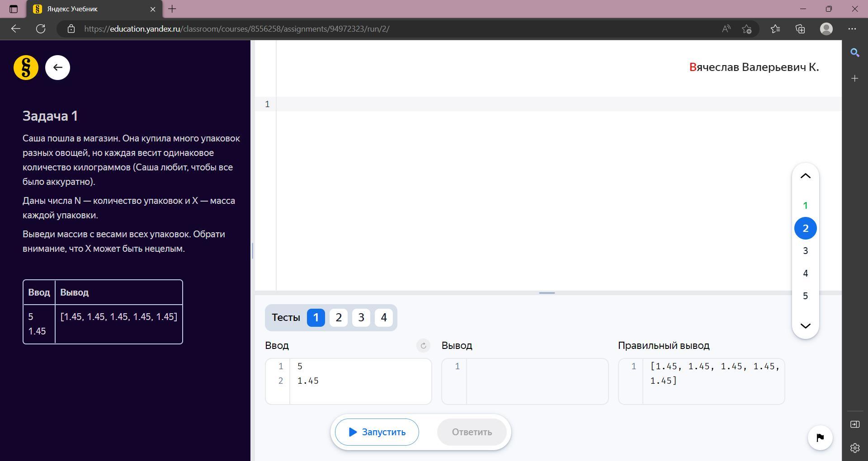
Task: Select task 5 in the navigator
Action: click(x=805, y=296)
